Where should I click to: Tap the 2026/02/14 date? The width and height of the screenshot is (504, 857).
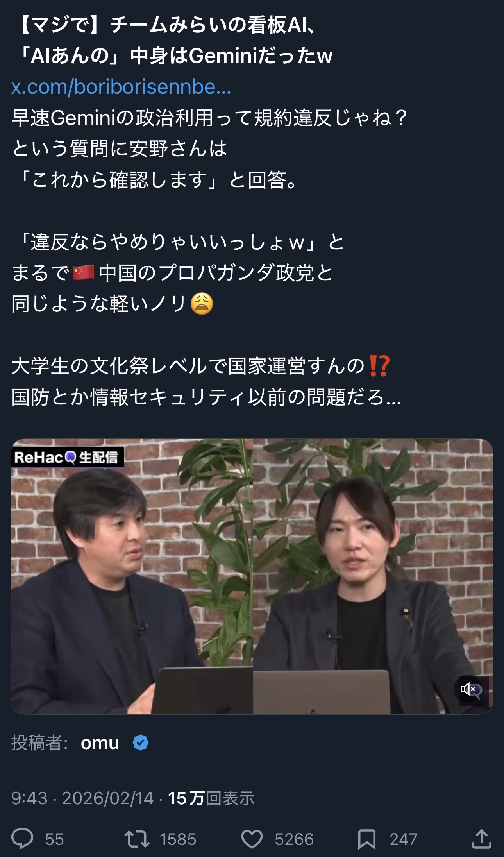click(x=108, y=798)
